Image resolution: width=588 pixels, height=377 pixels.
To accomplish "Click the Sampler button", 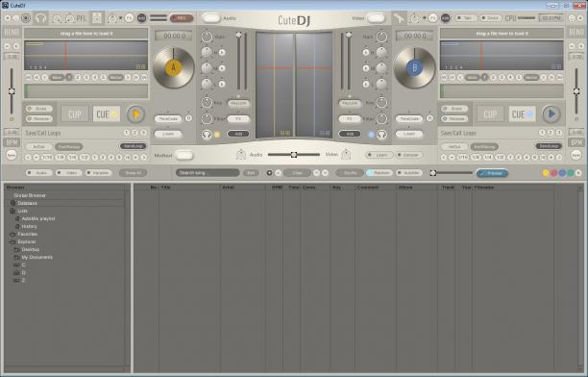I will (408, 155).
